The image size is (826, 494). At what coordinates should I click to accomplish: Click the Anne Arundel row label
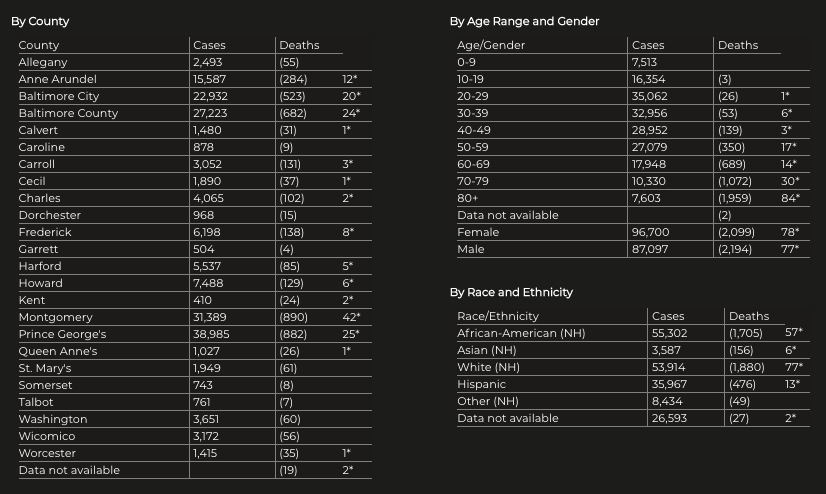[x=58, y=79]
